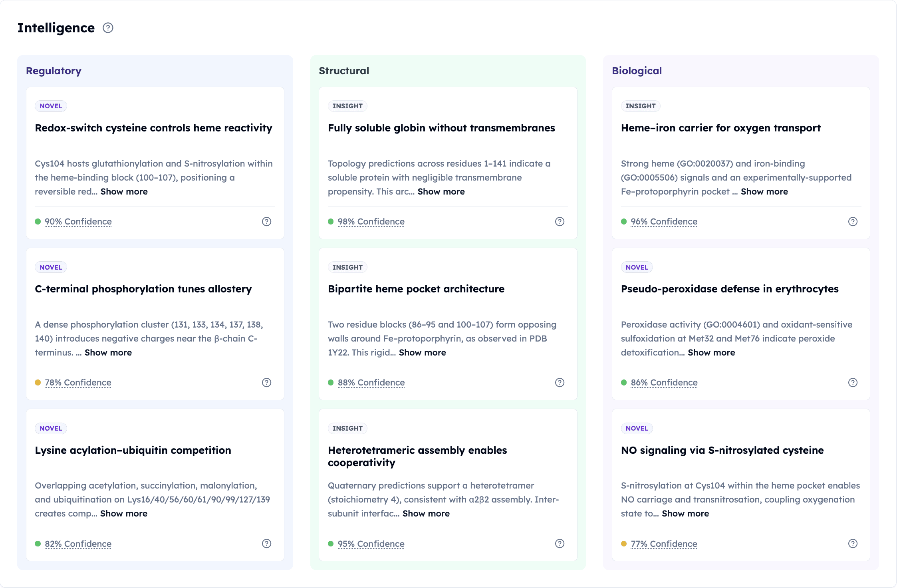Expand Show more on Lysine acylation card
The height and width of the screenshot is (588, 897).
pyautogui.click(x=123, y=514)
